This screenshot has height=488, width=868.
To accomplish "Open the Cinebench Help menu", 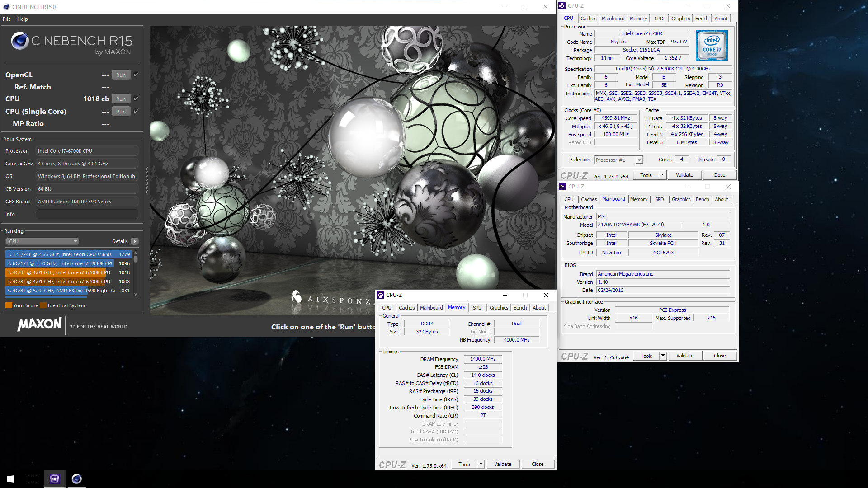I will [x=23, y=19].
